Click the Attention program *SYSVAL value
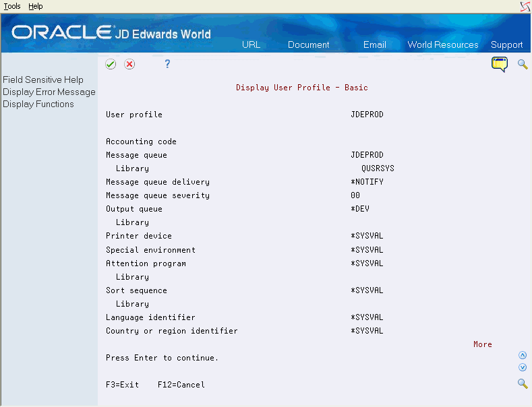 tap(367, 263)
